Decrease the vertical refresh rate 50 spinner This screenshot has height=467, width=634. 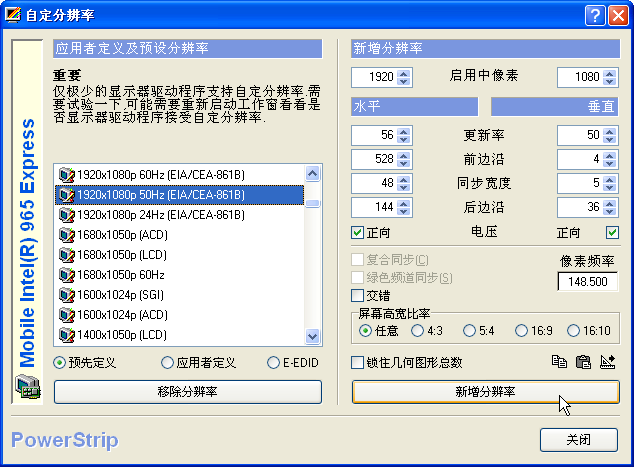(x=610, y=139)
